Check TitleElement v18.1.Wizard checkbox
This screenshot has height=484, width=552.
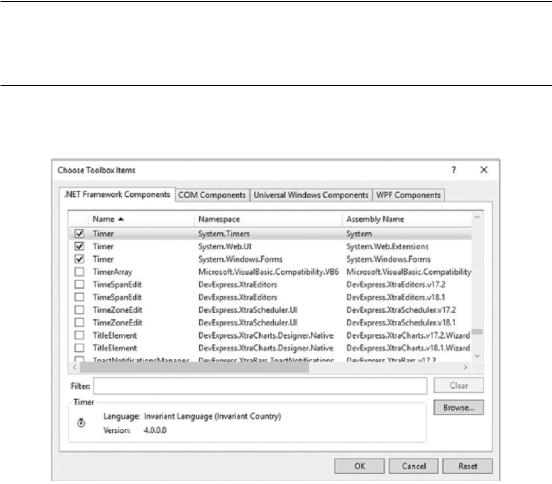tap(80, 348)
